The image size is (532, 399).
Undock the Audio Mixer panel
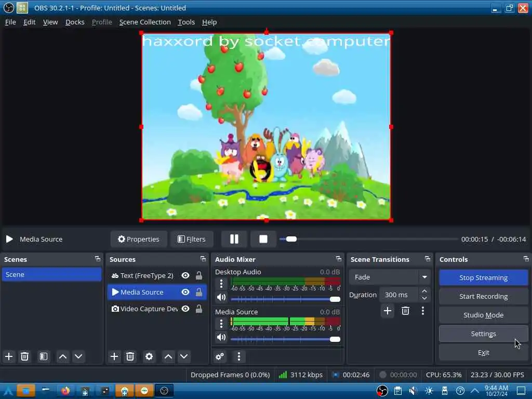[x=339, y=259]
